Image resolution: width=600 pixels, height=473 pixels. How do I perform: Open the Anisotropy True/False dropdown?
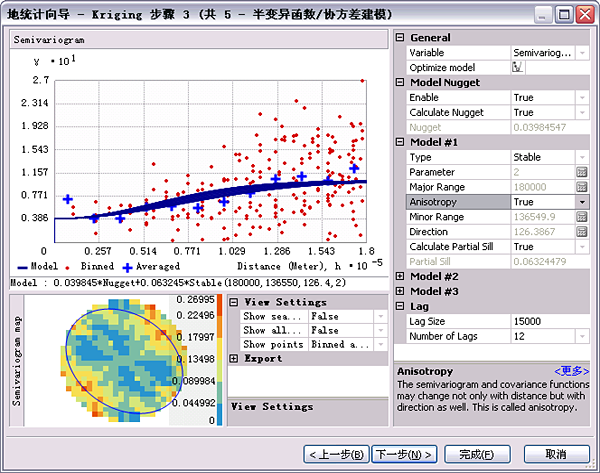[x=581, y=202]
